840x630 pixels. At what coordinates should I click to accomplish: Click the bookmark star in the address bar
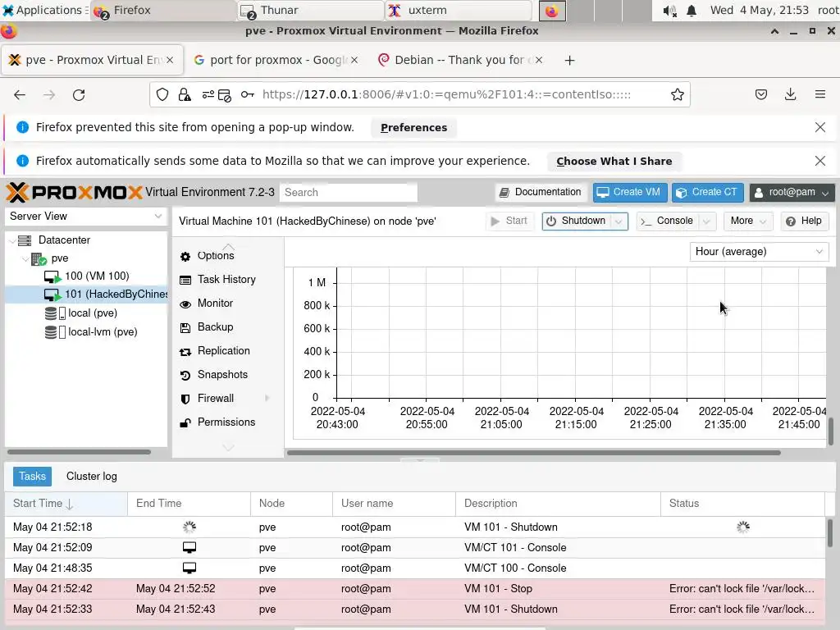pos(677,95)
